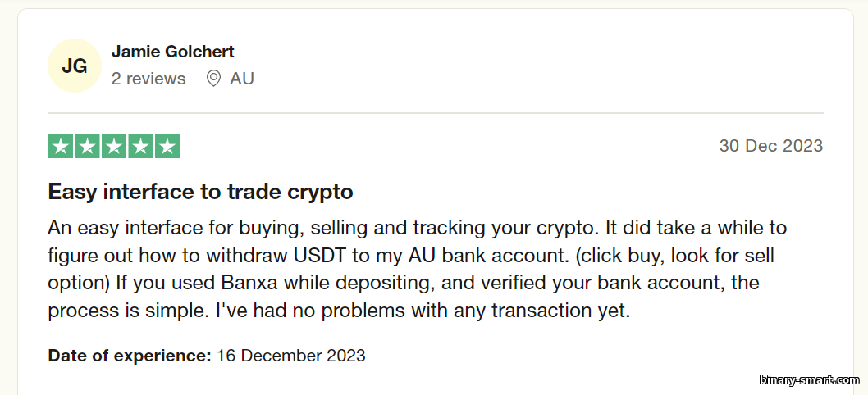Screen dimensions: 868x395
Task: Click the '16 December 2023' experience date
Action: (x=291, y=355)
